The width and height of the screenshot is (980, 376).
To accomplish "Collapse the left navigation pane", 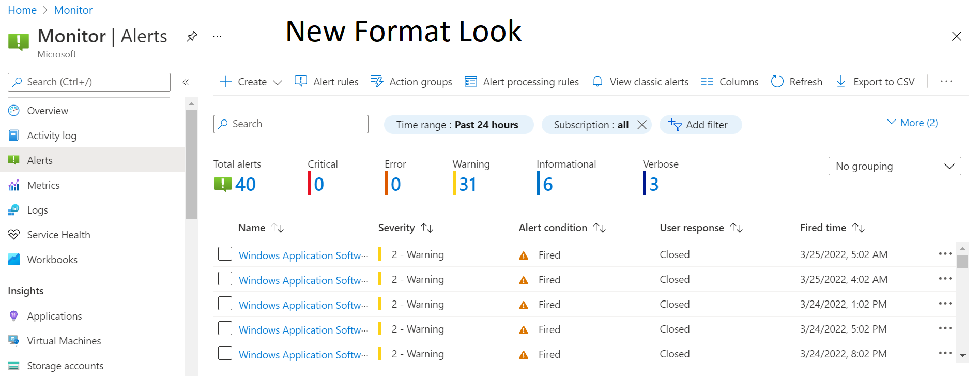I will pos(186,82).
